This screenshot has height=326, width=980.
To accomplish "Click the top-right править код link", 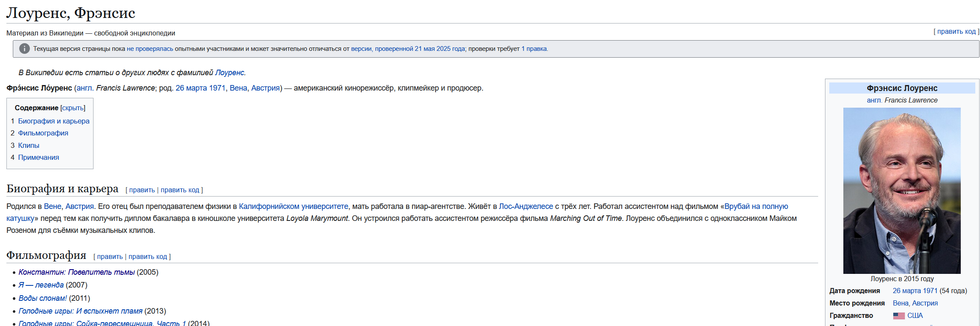I will 957,32.
